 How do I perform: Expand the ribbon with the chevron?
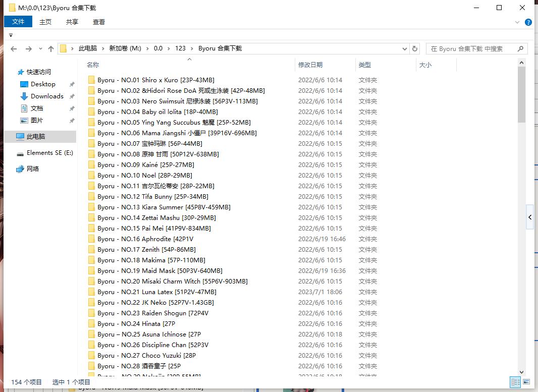[x=517, y=22]
